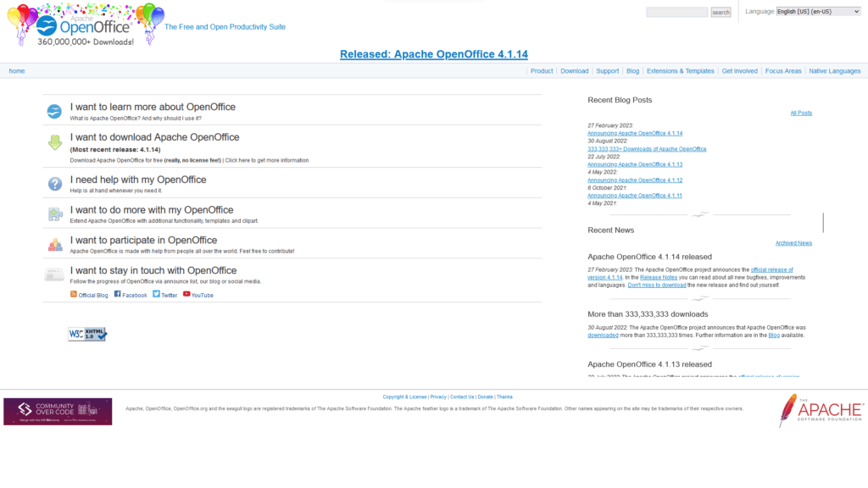Click the search button

721,12
